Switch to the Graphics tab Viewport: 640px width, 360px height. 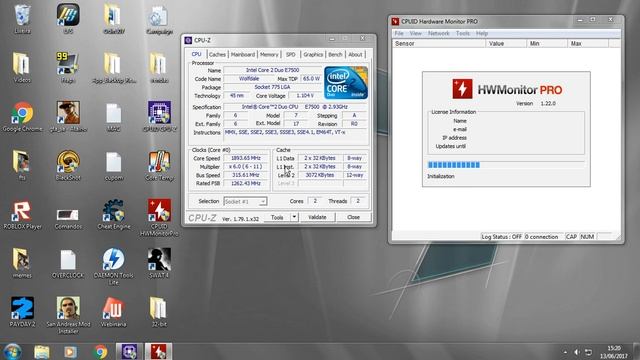pyautogui.click(x=313, y=54)
